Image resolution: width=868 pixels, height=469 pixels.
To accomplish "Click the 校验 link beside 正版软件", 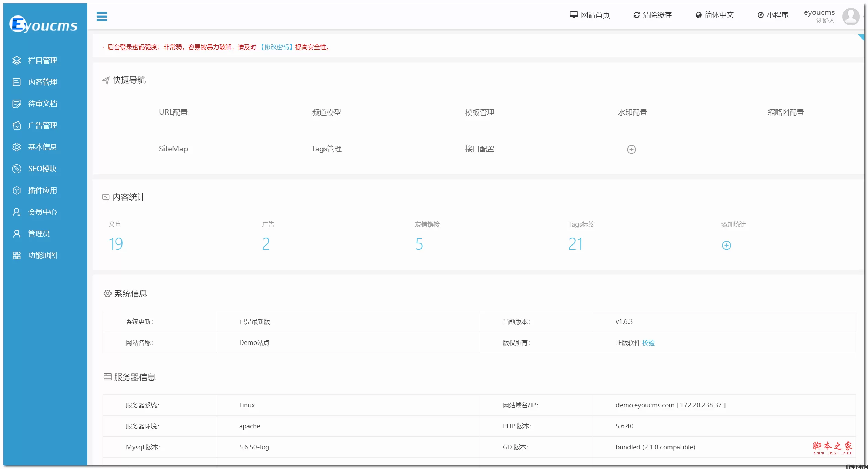I will pyautogui.click(x=648, y=343).
